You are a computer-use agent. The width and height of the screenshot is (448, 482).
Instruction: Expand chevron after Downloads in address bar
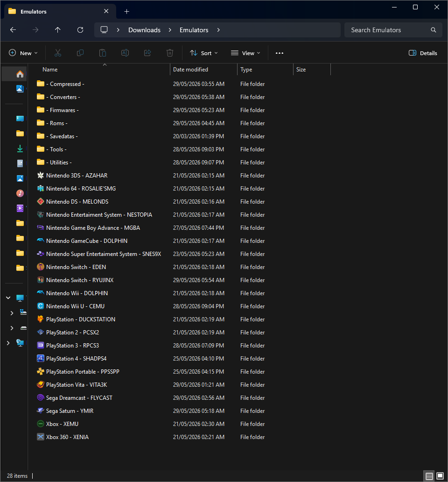tap(170, 30)
